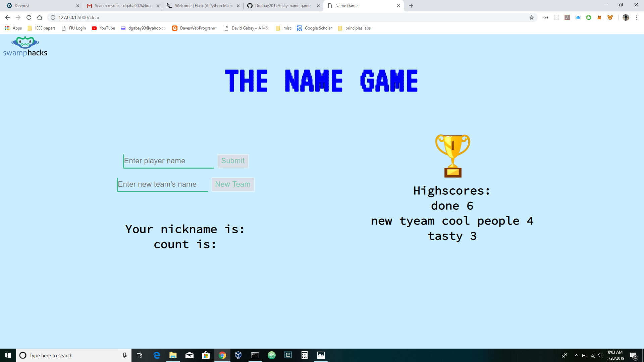Viewport: 644px width, 362px height.
Task: Click the gold trophy icon
Action: tap(452, 156)
